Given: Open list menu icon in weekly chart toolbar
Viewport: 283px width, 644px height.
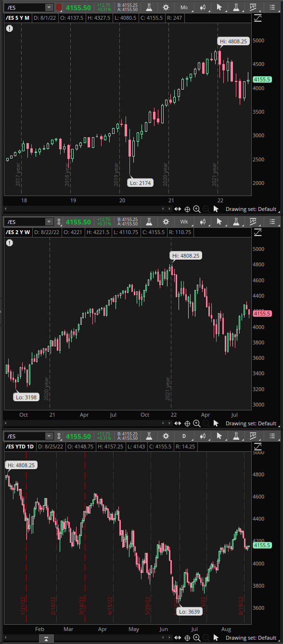Looking at the screenshot, I should [272, 222].
